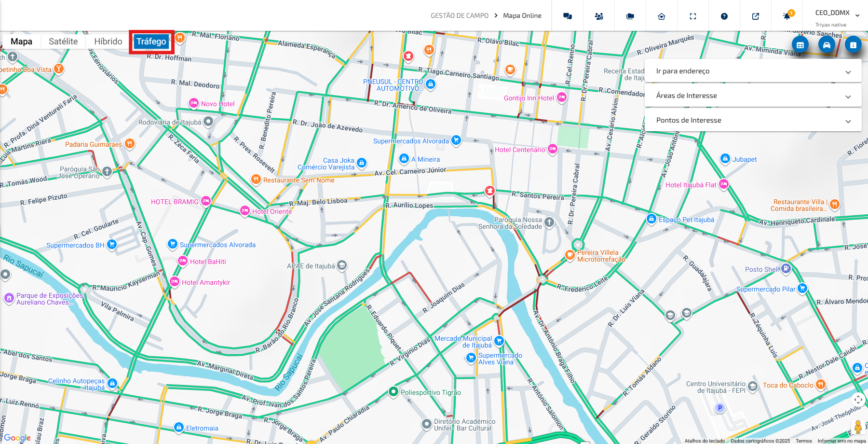Click the Hotel Amantykir marker
Image resolution: width=868 pixels, height=444 pixels.
coord(175,282)
